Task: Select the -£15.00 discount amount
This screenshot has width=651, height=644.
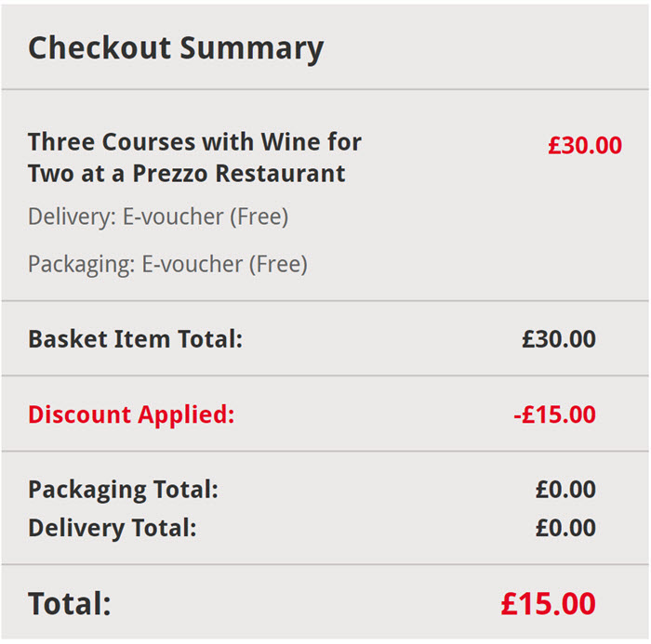Action: point(554,414)
